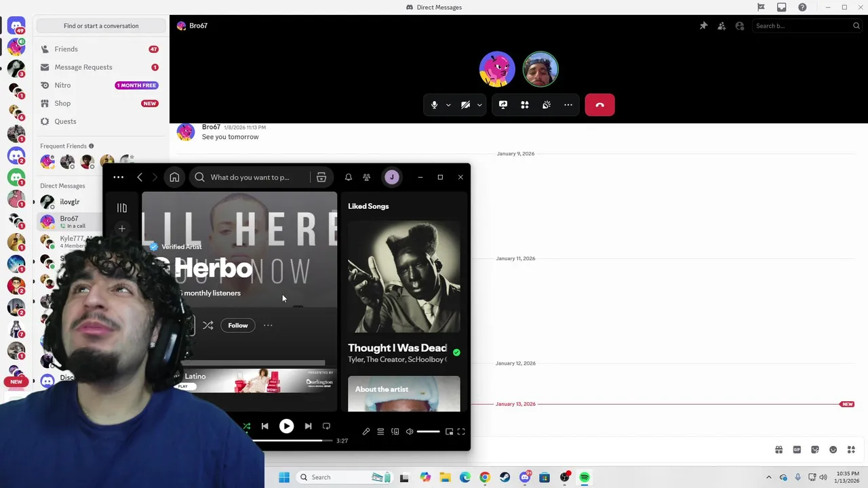
Task: Open Discord inbox icon
Action: [782, 7]
